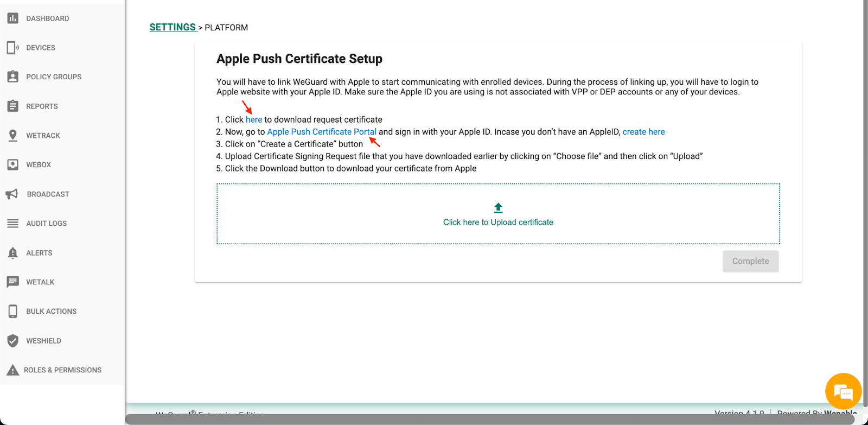Click the Devices phone icon
The width and height of the screenshot is (868, 425).
pyautogui.click(x=13, y=48)
